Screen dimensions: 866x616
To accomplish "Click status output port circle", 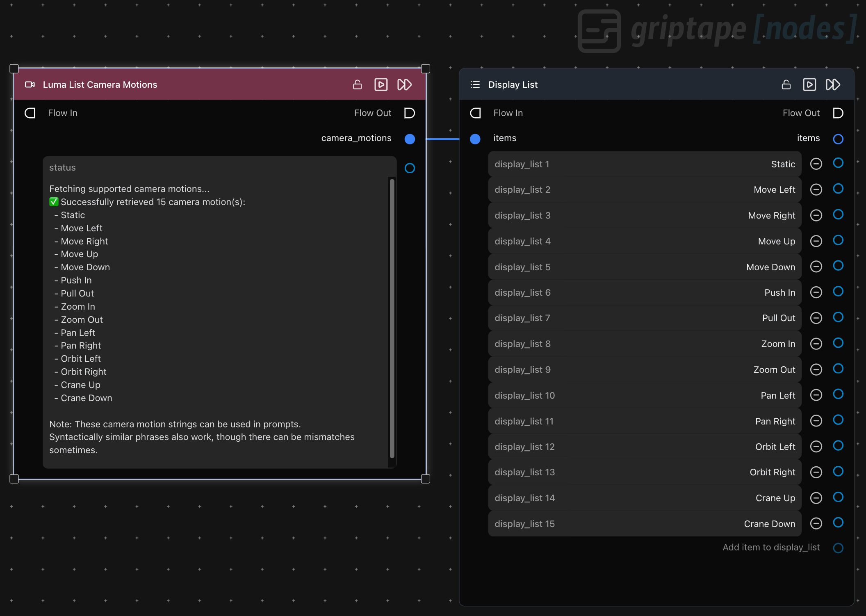I will tap(409, 168).
